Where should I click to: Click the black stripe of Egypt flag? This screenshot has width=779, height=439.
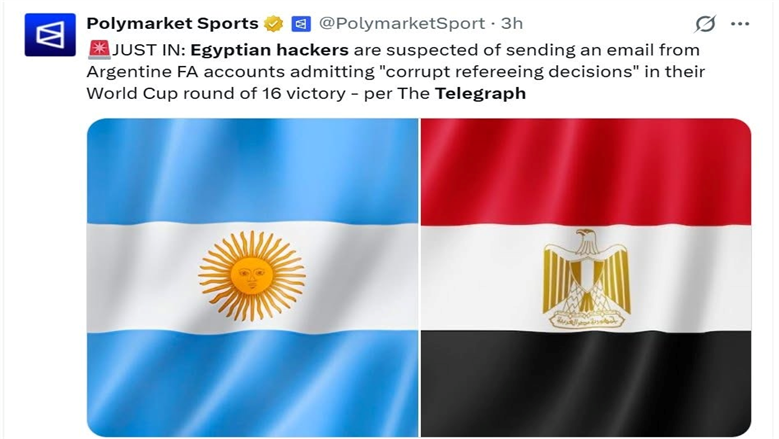586,383
